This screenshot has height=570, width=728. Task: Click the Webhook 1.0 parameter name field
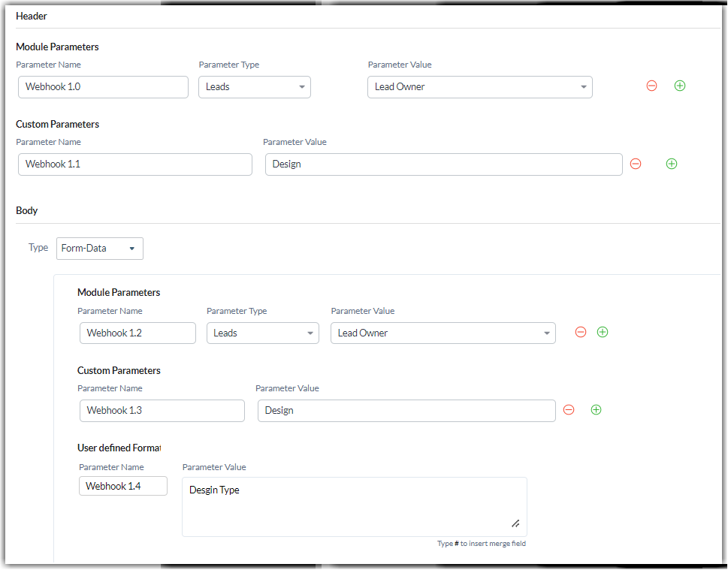[x=103, y=87]
